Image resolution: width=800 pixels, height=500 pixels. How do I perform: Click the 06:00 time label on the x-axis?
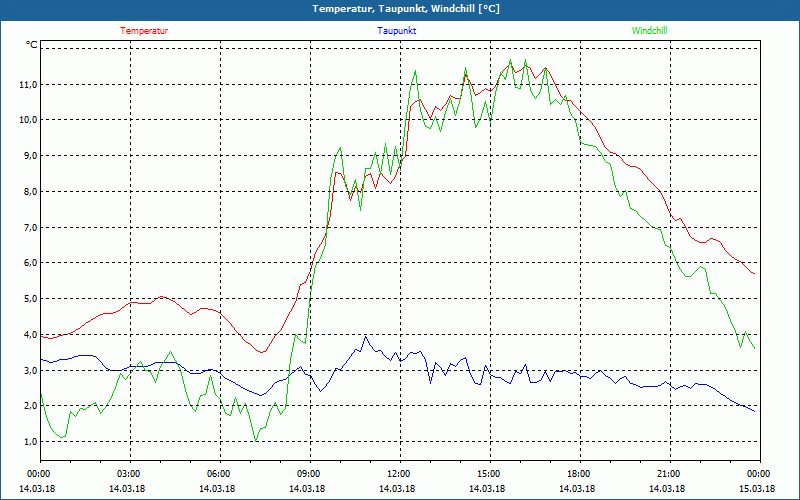tap(219, 474)
